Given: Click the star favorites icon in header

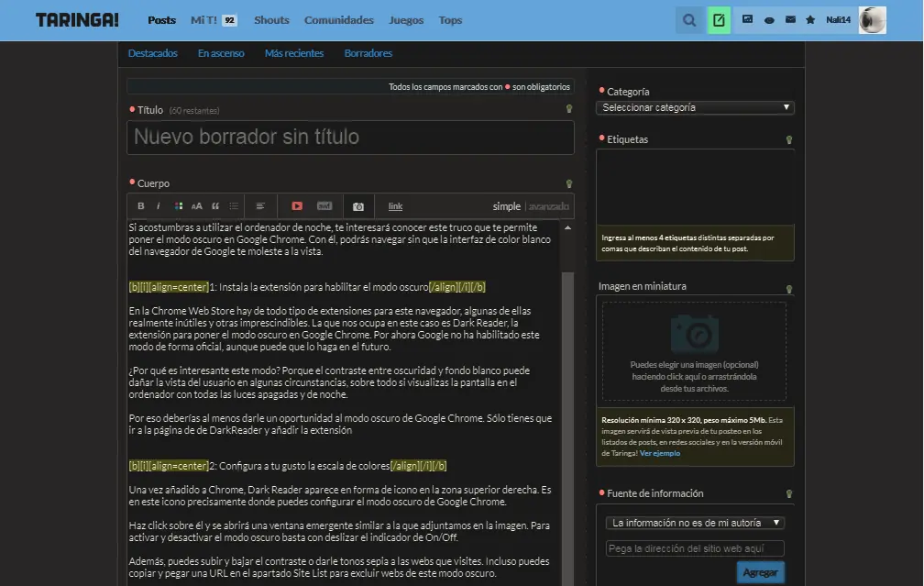Looking at the screenshot, I should [x=810, y=19].
